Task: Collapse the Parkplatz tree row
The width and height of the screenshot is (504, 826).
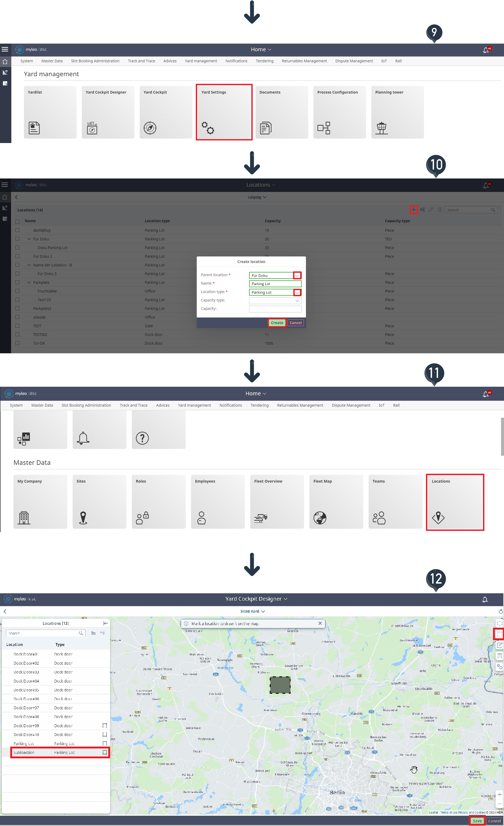Action: pos(29,283)
